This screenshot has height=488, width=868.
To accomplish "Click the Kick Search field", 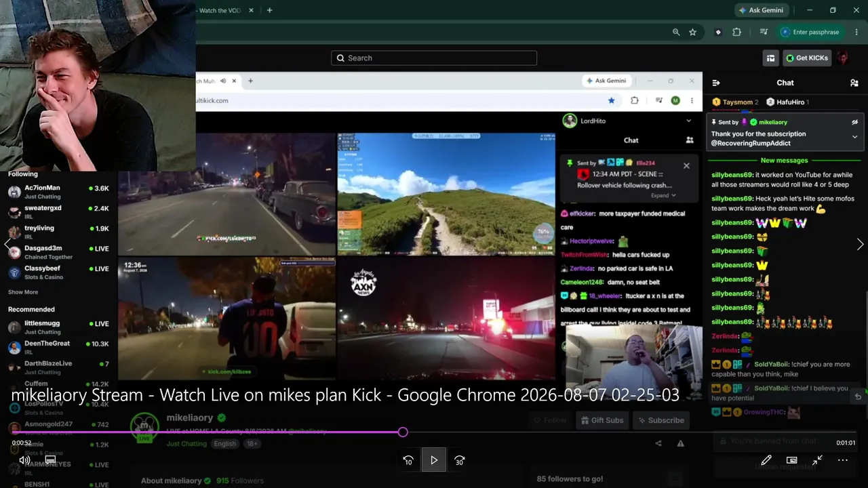I will click(x=434, y=58).
